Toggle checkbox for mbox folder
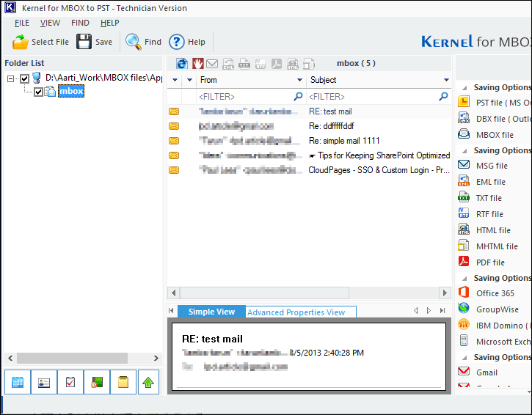The height and width of the screenshot is (415, 532). point(38,92)
